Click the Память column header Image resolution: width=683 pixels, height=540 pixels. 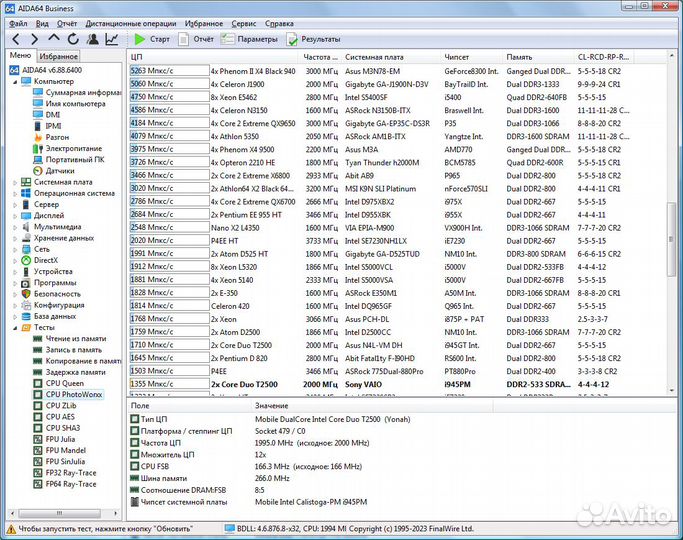tap(519, 57)
